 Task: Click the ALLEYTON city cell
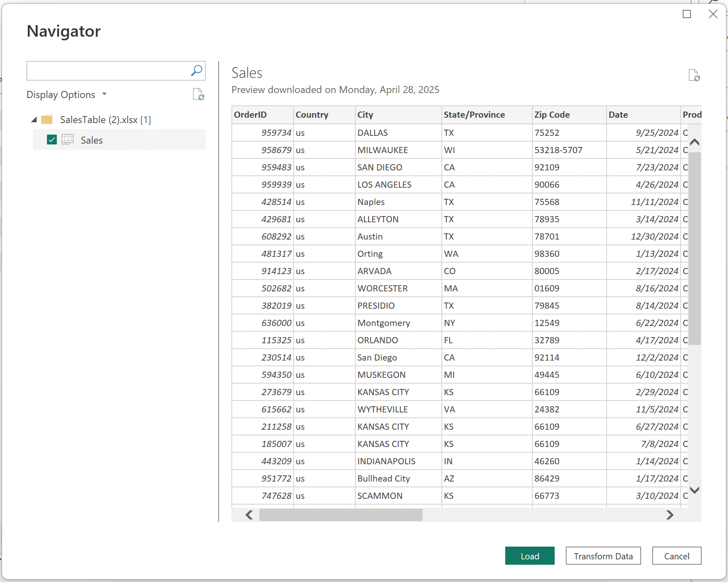(x=399, y=219)
